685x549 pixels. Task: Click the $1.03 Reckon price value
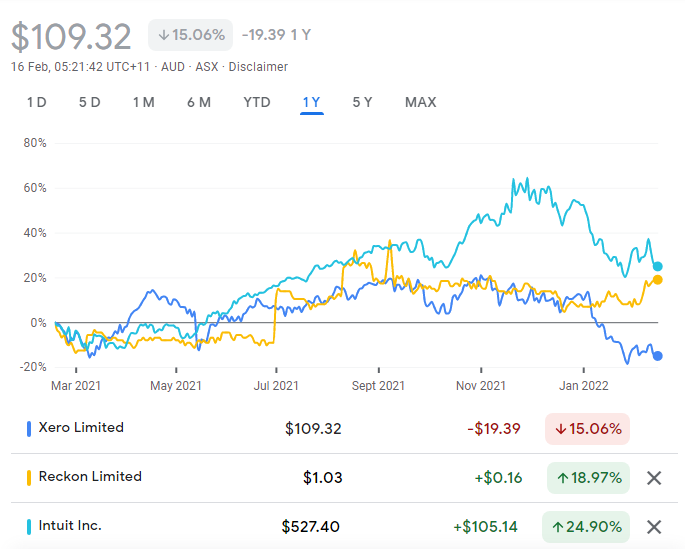tap(322, 478)
